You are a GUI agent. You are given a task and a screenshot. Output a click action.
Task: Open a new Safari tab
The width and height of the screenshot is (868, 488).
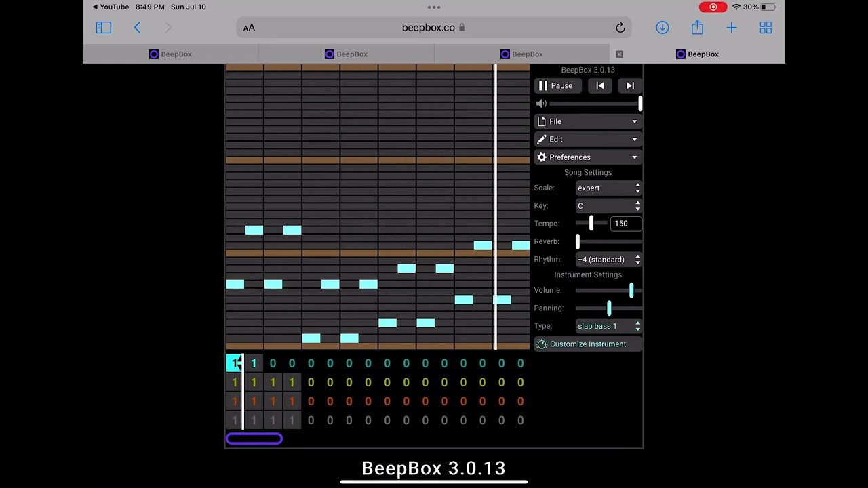tap(731, 28)
